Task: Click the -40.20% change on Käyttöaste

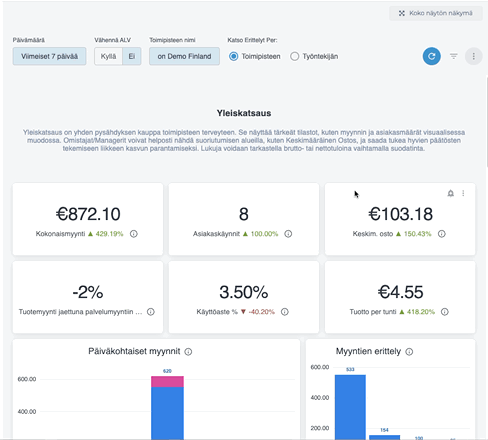Action: [261, 312]
